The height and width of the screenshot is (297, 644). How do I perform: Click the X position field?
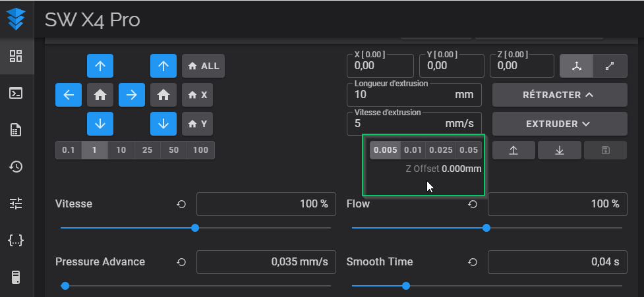pyautogui.click(x=380, y=66)
